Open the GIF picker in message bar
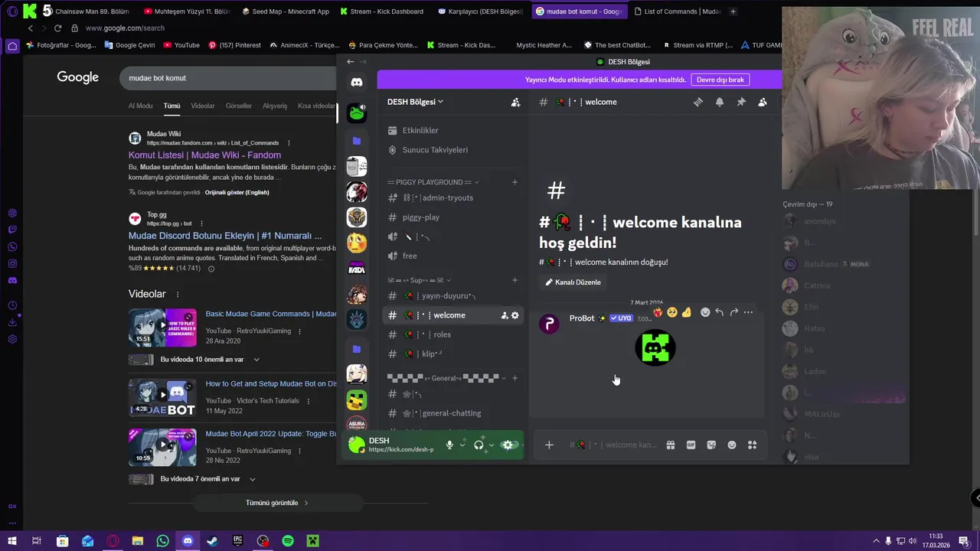This screenshot has width=980, height=551. (691, 445)
